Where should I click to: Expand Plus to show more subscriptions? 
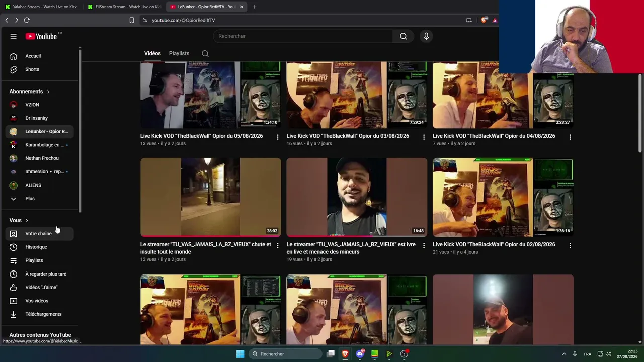pyautogui.click(x=40, y=199)
